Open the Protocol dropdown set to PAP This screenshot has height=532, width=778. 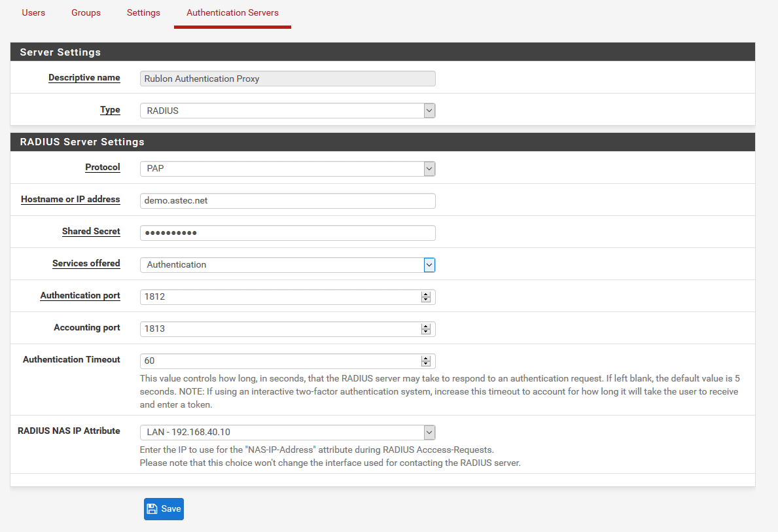tap(288, 169)
